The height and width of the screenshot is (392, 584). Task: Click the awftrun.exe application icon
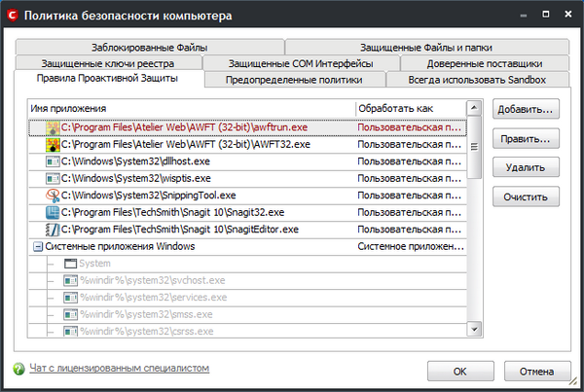point(52,126)
